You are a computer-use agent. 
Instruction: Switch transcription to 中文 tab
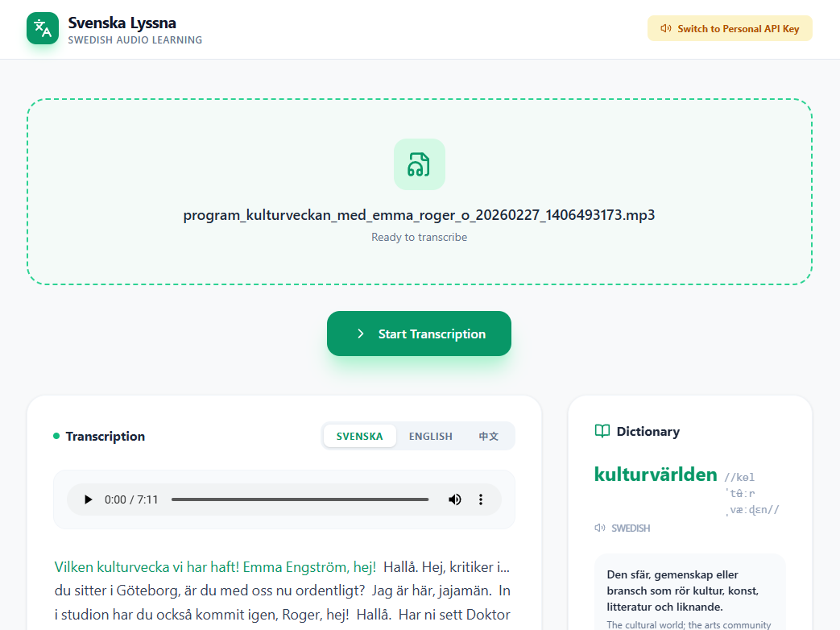pos(488,436)
